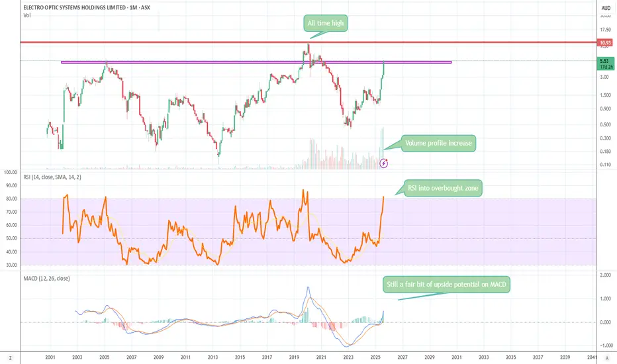Click the 2001 year label
The image size is (617, 364).
click(x=50, y=357)
